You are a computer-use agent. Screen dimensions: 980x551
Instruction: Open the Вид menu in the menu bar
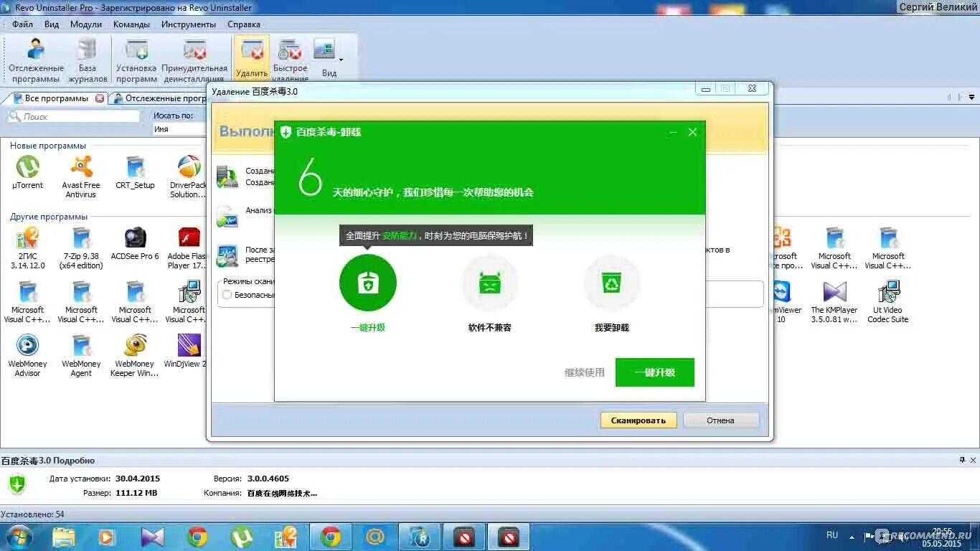pyautogui.click(x=52, y=24)
